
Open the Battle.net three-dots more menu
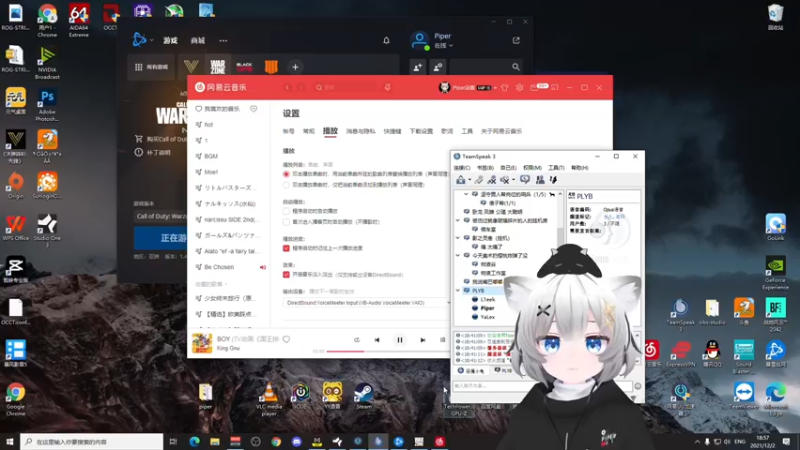point(223,40)
